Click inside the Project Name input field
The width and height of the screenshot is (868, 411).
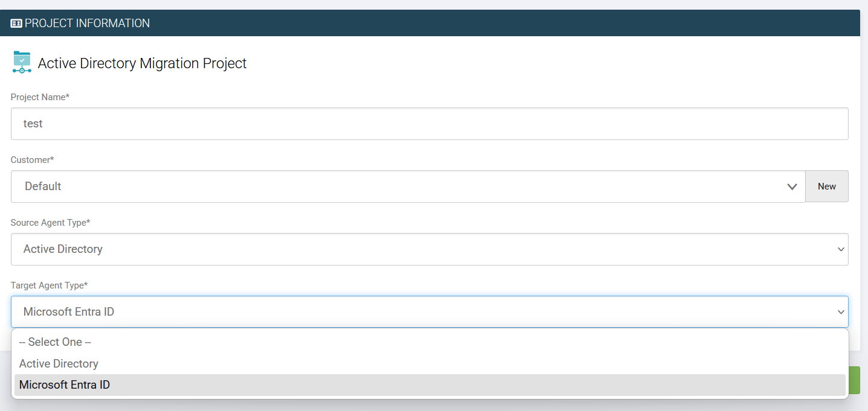click(x=423, y=123)
